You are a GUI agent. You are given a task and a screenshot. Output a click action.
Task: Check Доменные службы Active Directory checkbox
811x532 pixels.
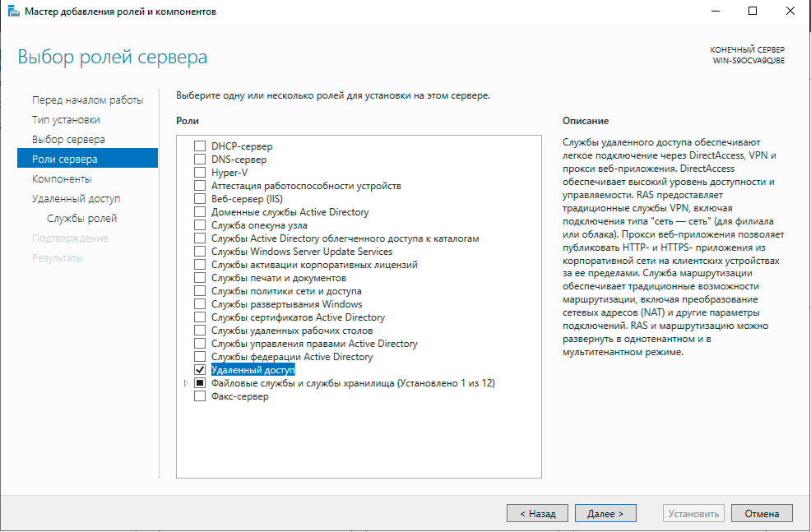click(200, 212)
